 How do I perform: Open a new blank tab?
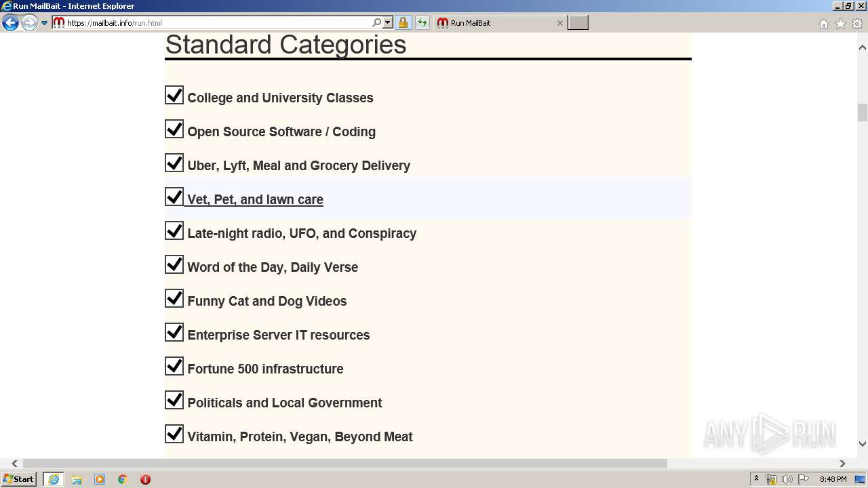pos(578,23)
